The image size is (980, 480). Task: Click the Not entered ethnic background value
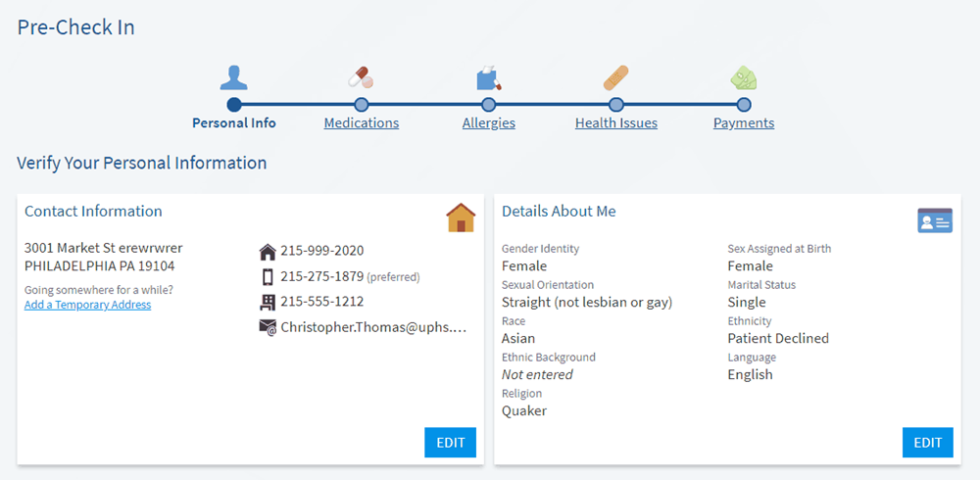537,375
